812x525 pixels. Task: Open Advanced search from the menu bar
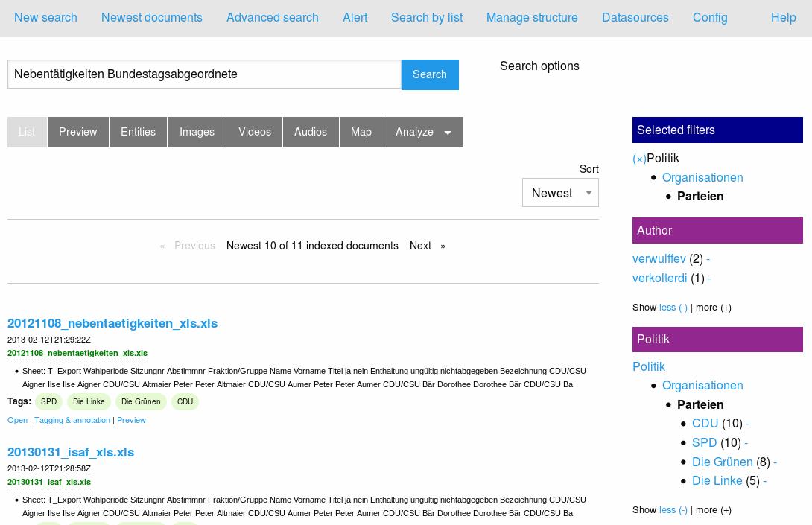pos(272,18)
